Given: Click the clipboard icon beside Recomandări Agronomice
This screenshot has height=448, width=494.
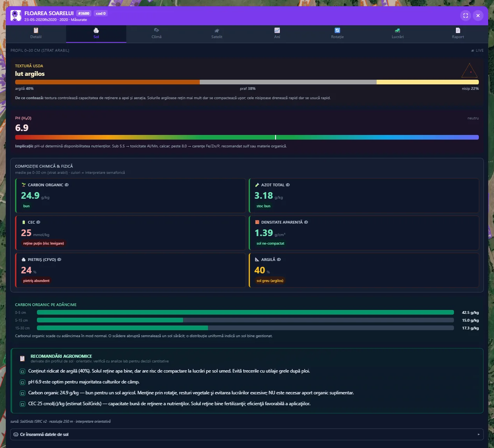Looking at the screenshot, I should (x=22, y=359).
